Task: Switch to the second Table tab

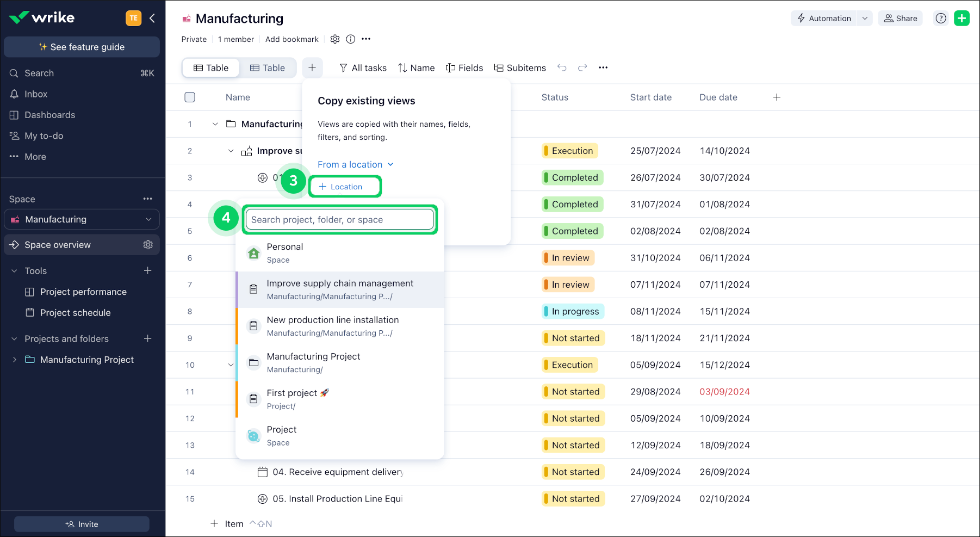Action: click(268, 68)
